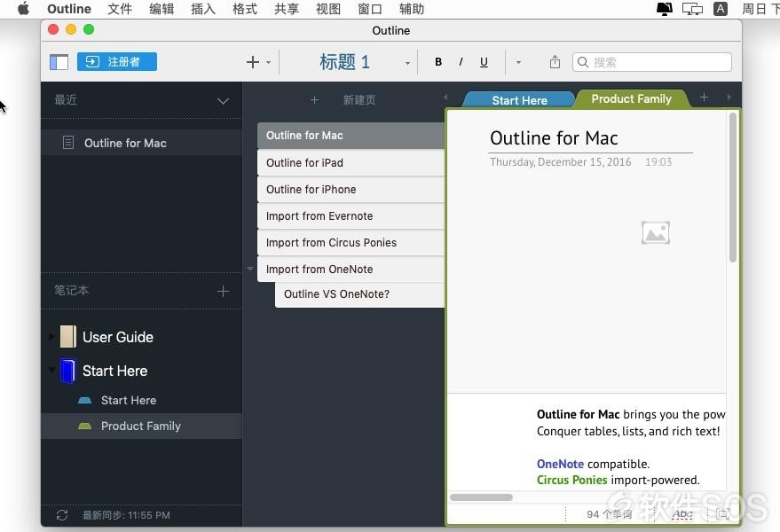Click the plus add icon in toolbar
This screenshot has width=780, height=532.
(253, 62)
